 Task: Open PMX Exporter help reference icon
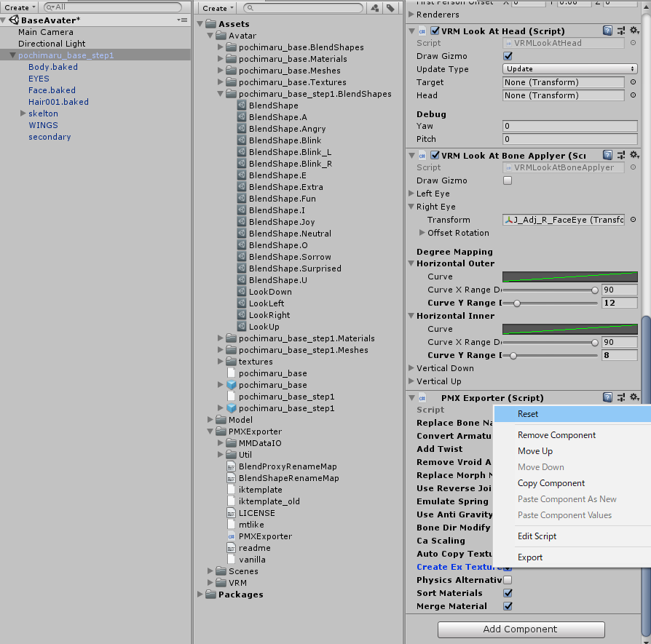pyautogui.click(x=607, y=397)
